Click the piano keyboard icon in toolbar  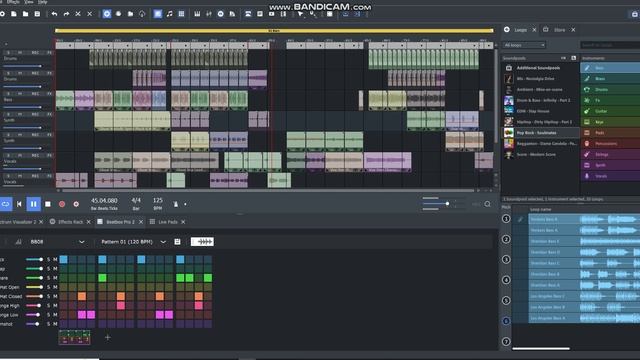[x=197, y=14]
